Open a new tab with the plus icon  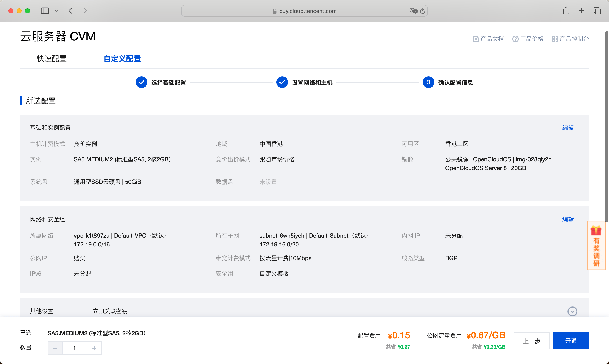coord(581,11)
